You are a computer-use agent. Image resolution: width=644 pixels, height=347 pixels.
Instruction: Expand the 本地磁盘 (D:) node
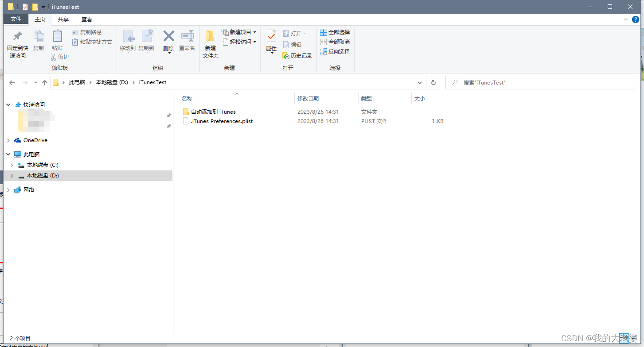(x=12, y=176)
